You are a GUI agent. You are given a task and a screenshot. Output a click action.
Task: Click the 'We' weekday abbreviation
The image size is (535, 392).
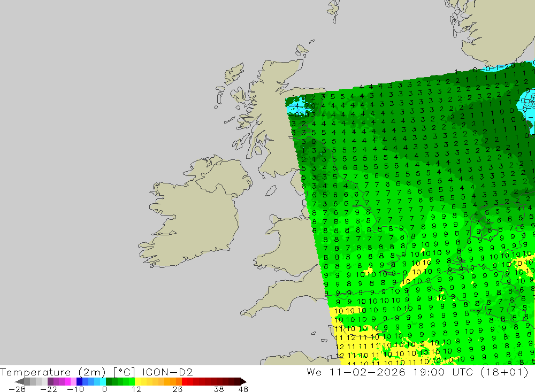[314, 372]
